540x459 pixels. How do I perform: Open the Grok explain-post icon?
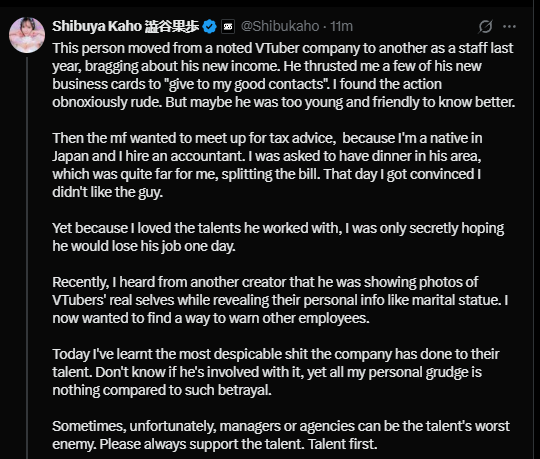[x=485, y=27]
